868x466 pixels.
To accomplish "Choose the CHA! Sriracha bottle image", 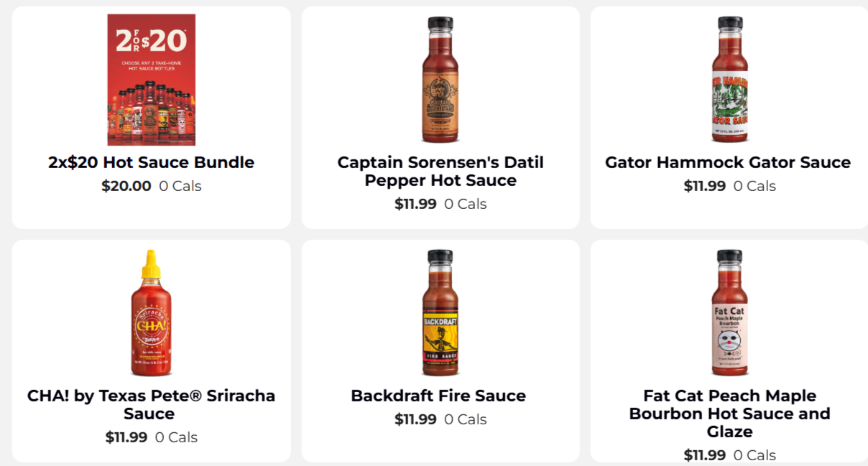I will click(x=151, y=313).
